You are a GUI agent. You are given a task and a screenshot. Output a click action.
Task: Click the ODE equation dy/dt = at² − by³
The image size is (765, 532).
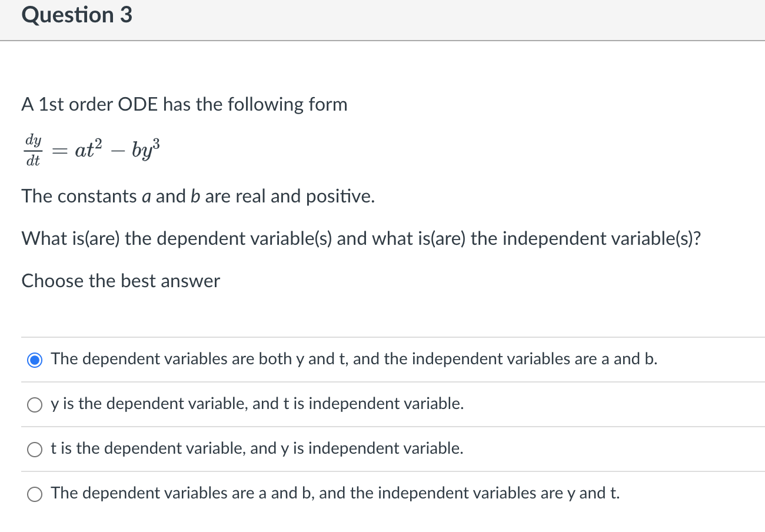coord(91,148)
